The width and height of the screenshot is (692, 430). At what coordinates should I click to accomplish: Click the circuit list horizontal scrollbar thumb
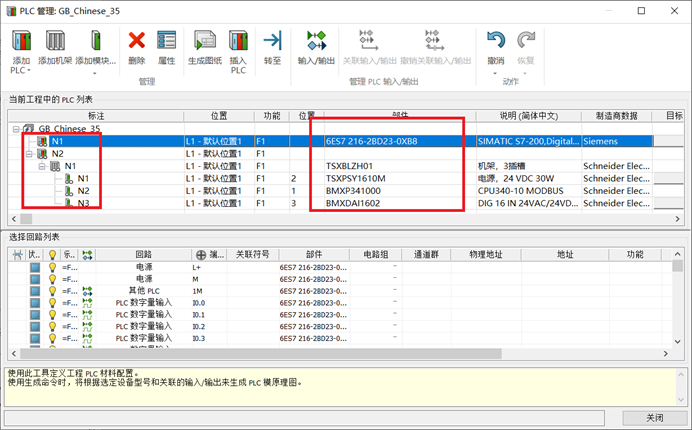point(261,354)
